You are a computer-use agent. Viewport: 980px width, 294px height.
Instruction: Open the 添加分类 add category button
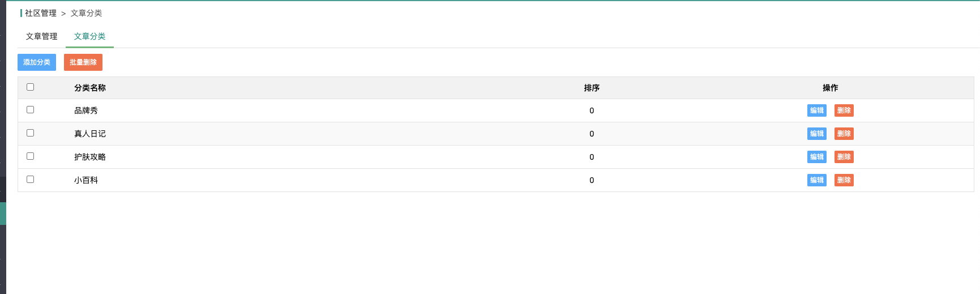point(37,62)
